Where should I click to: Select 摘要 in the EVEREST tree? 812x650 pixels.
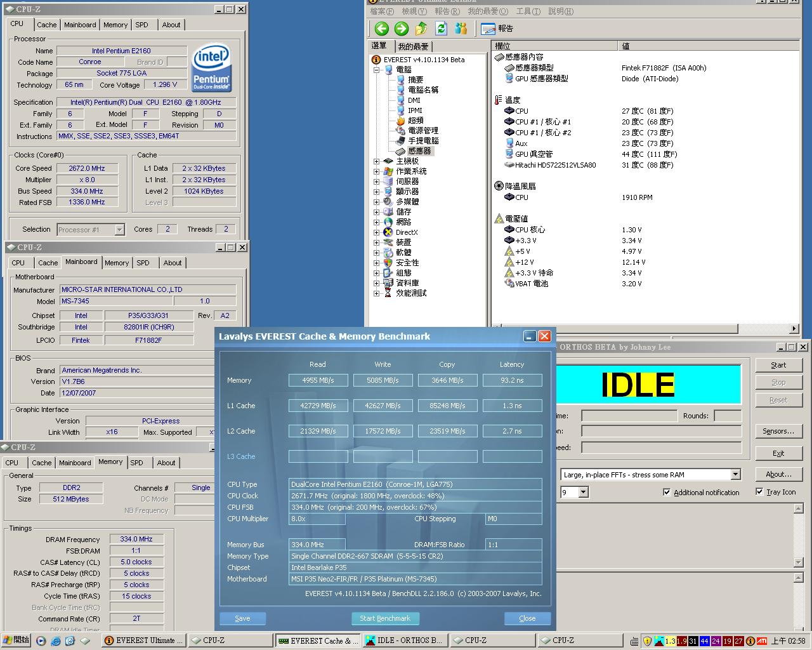point(410,79)
